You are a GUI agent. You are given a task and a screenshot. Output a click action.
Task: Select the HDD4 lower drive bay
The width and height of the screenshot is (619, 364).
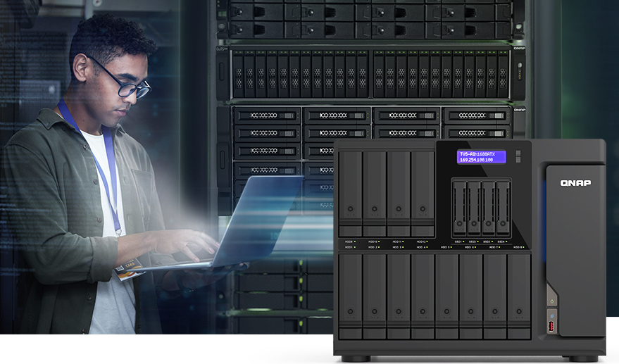423,296
